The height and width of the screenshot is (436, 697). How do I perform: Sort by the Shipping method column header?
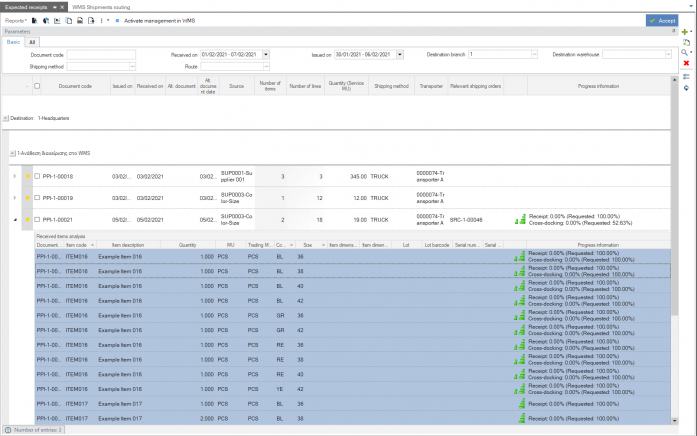(x=391, y=86)
